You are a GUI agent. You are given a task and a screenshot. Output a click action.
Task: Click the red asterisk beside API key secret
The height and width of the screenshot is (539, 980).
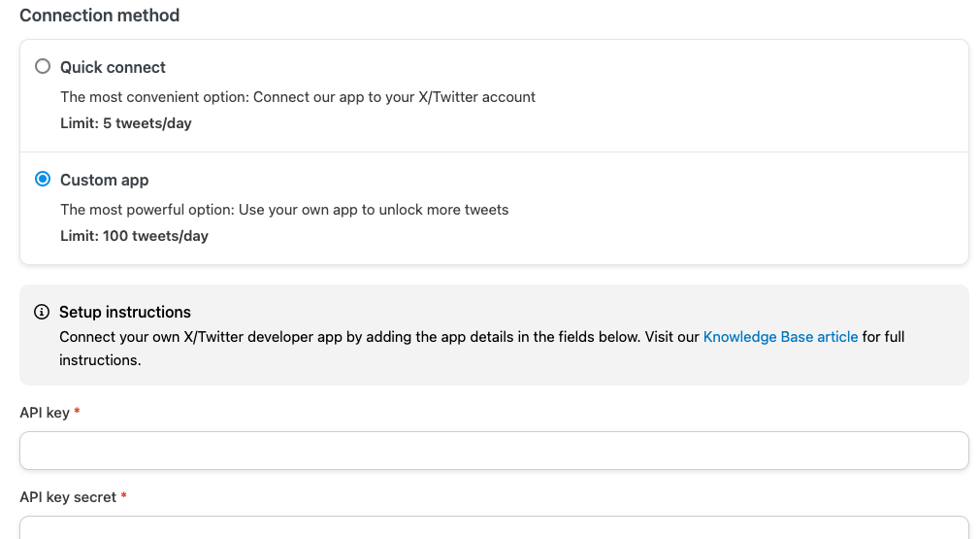123,497
